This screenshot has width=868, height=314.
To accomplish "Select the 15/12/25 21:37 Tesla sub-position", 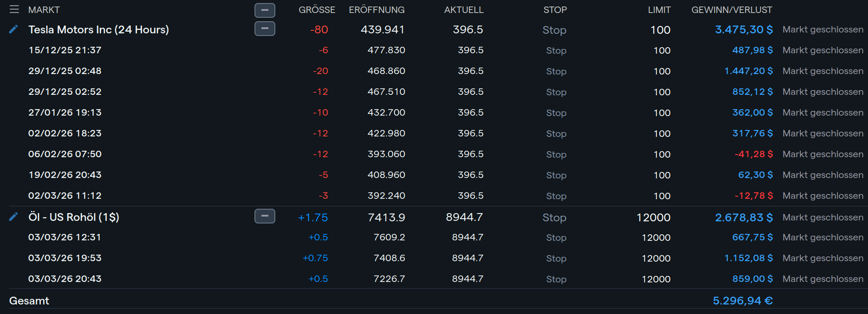I will [x=65, y=50].
